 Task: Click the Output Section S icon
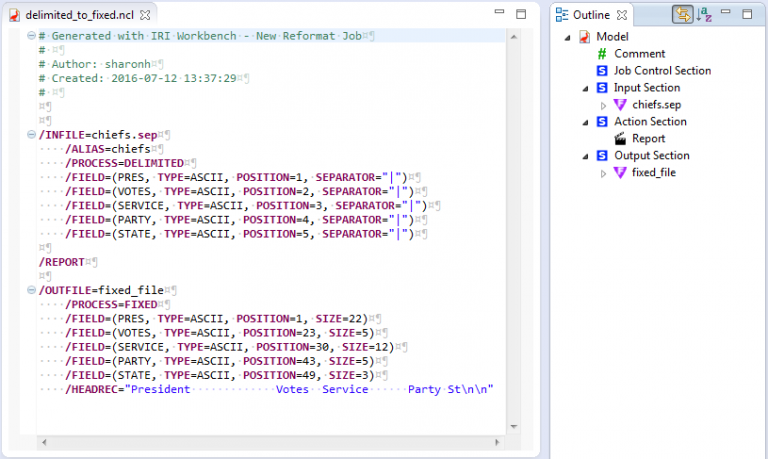602,156
